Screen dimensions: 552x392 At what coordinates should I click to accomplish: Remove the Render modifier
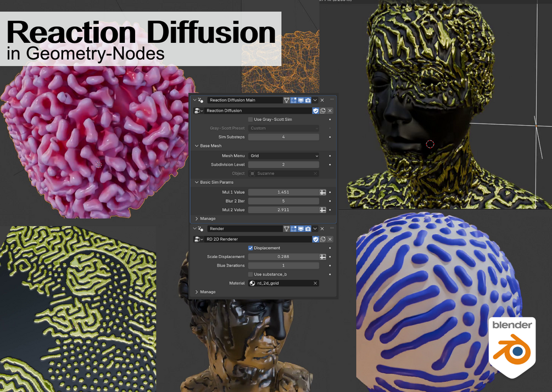pyautogui.click(x=322, y=229)
